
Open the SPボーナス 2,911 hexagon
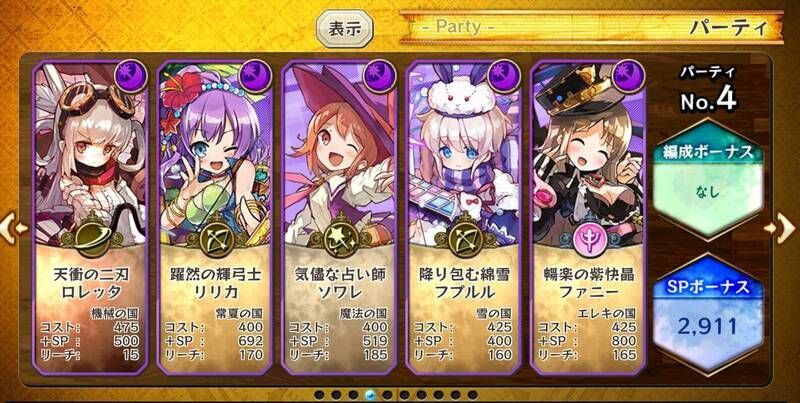pos(708,314)
